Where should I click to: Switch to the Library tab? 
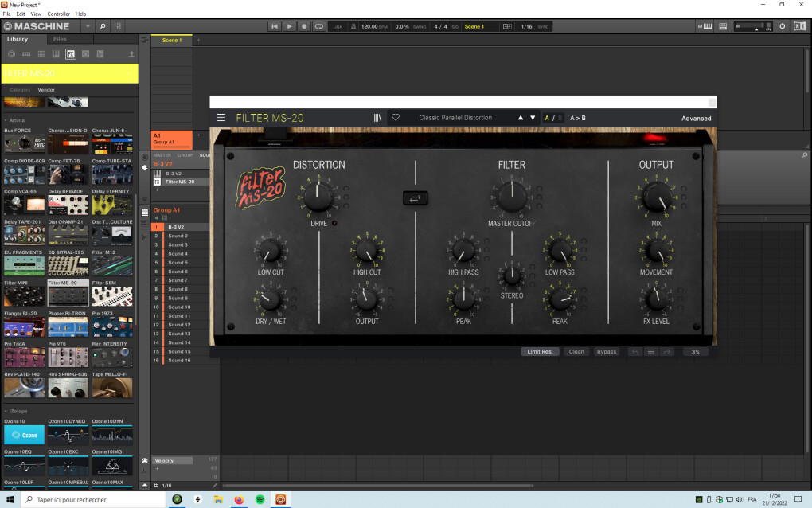click(18, 39)
